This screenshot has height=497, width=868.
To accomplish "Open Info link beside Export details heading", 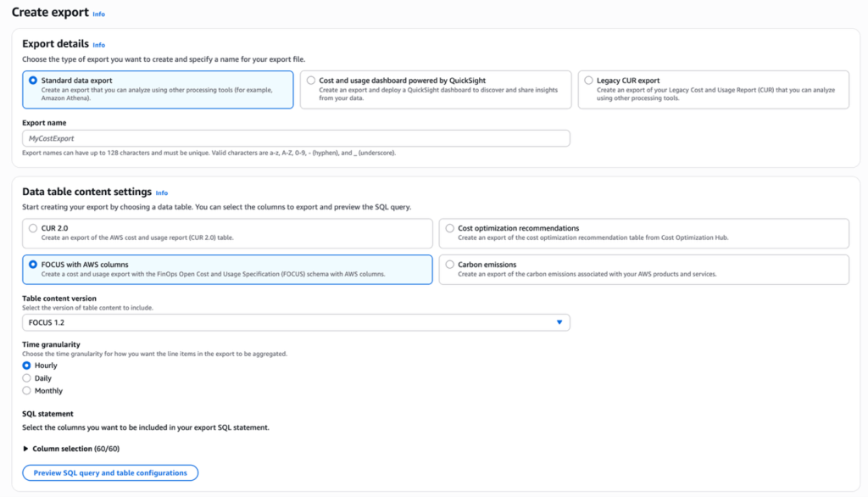I will pos(99,45).
